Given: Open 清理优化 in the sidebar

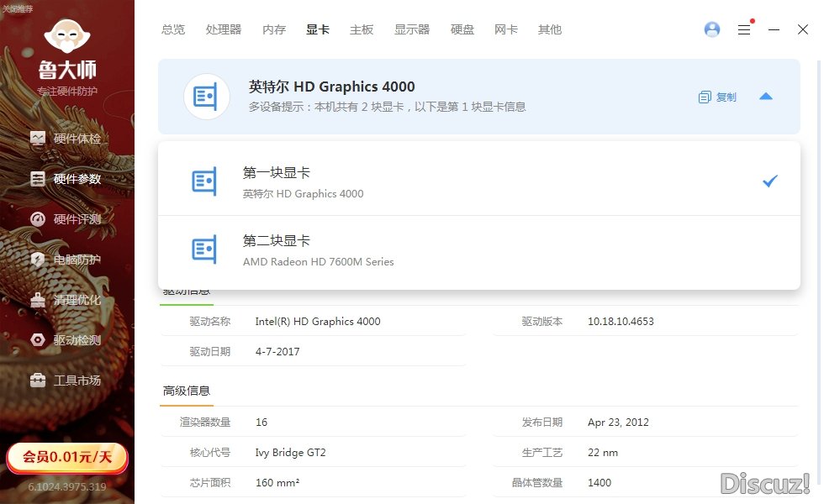Looking at the screenshot, I should [66, 300].
